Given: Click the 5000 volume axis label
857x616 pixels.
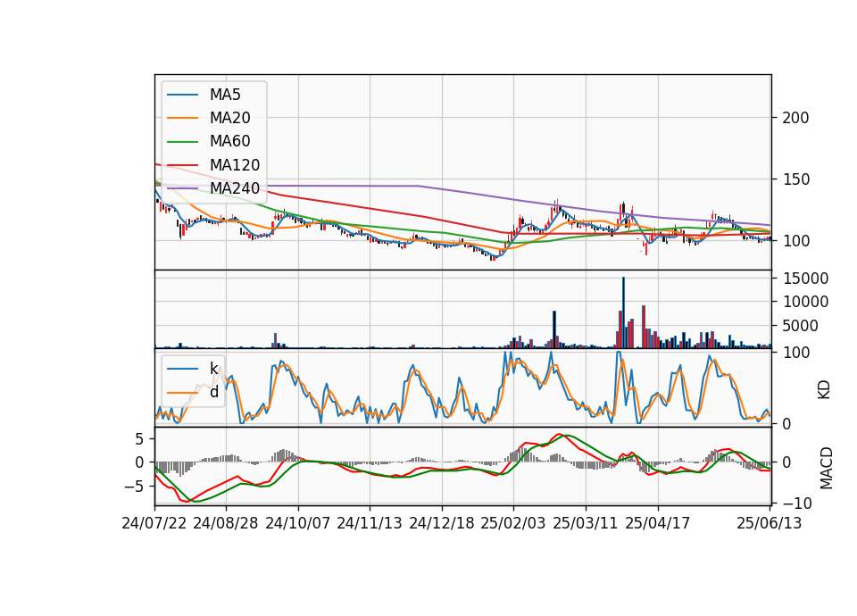Looking at the screenshot, I should (x=801, y=326).
